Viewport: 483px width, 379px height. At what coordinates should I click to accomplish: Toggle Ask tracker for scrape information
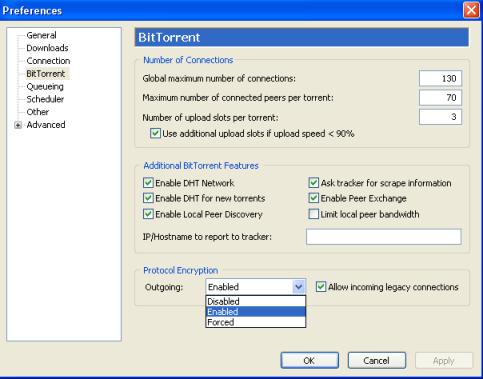click(x=313, y=183)
